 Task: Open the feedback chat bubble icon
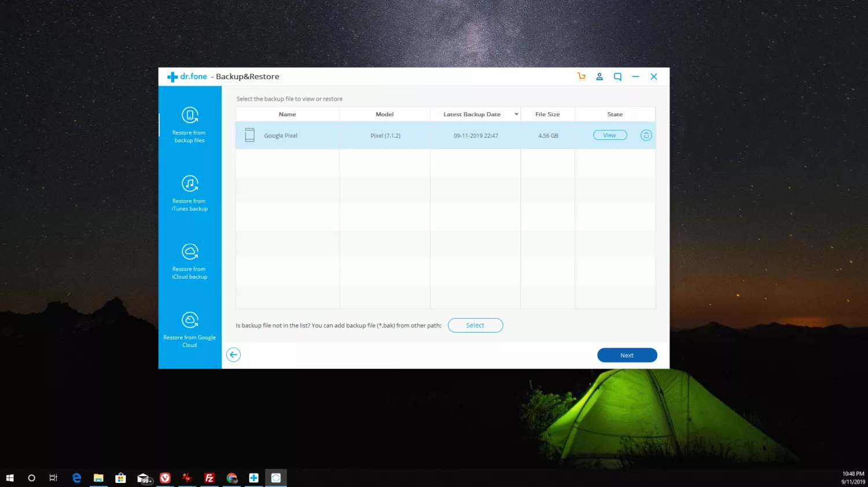pyautogui.click(x=617, y=76)
